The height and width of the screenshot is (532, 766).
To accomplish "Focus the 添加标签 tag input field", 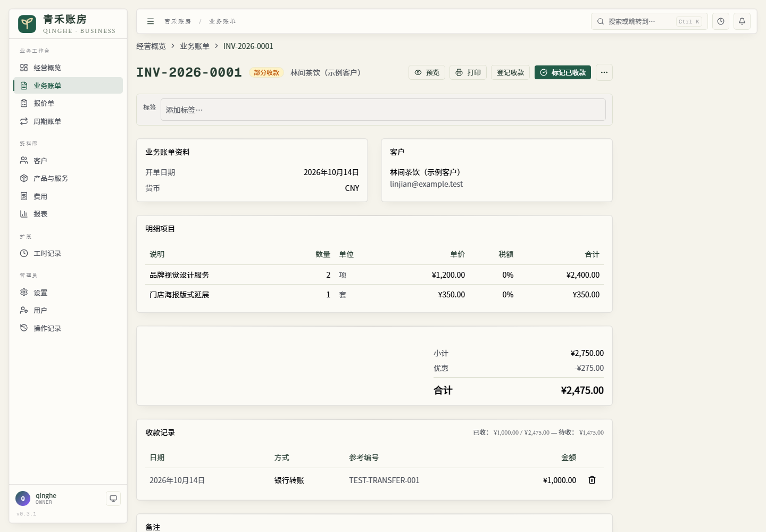I will click(383, 110).
